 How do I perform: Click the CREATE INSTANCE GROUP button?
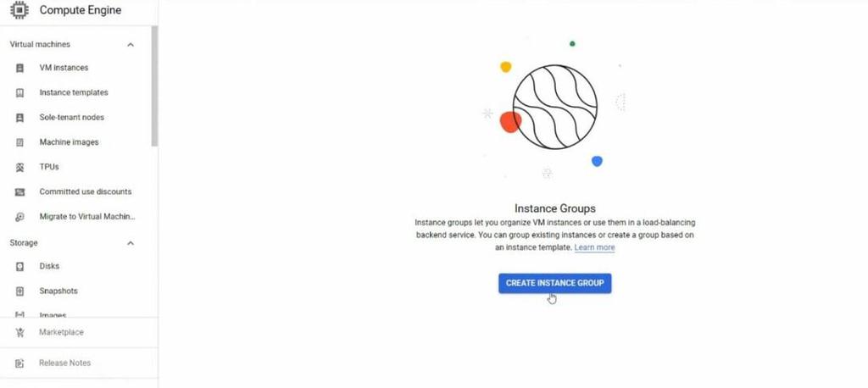(x=554, y=283)
